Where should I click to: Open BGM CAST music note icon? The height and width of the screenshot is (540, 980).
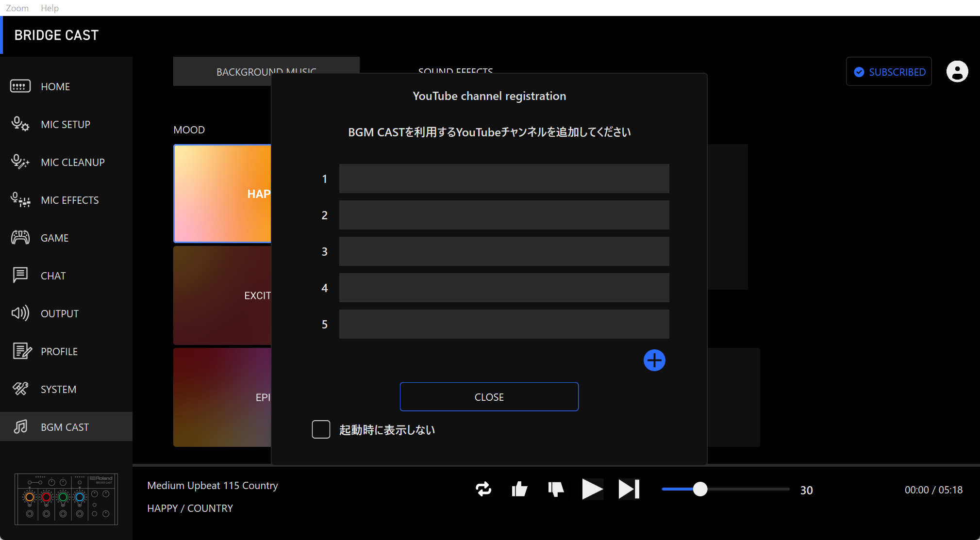[20, 427]
